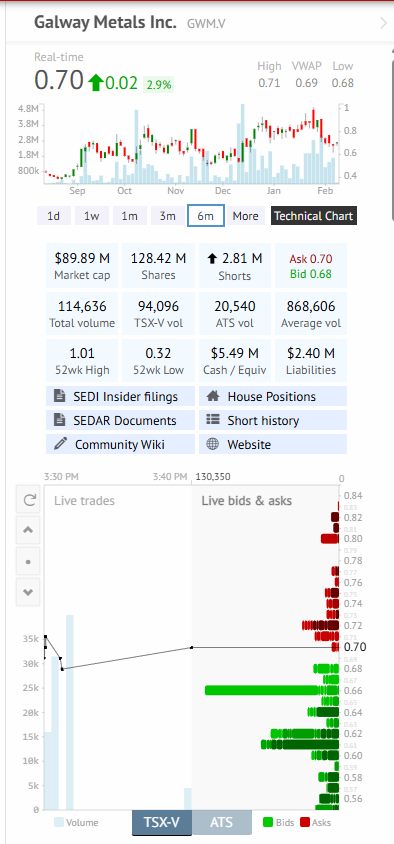Click the Ask 0.70 value

tap(311, 259)
